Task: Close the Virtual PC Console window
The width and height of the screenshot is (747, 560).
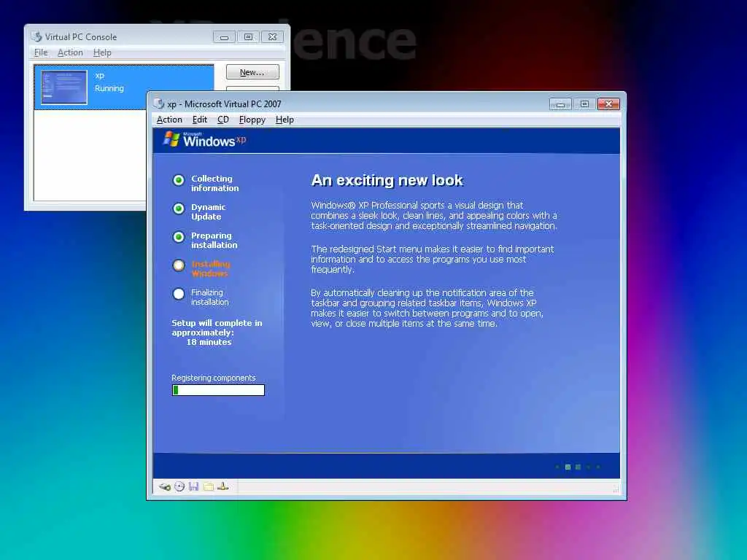Action: point(273,37)
